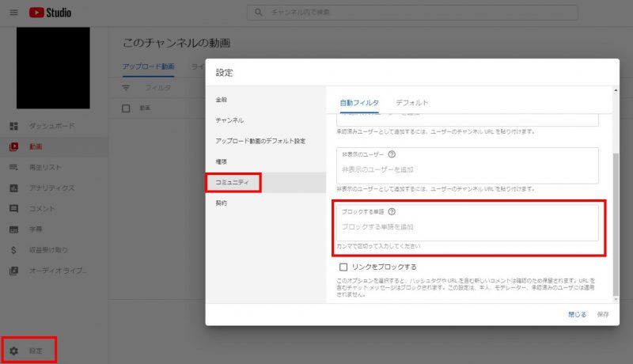This screenshot has height=364, width=633.
Task: Switch to the デフォルト tab
Action: pyautogui.click(x=412, y=103)
